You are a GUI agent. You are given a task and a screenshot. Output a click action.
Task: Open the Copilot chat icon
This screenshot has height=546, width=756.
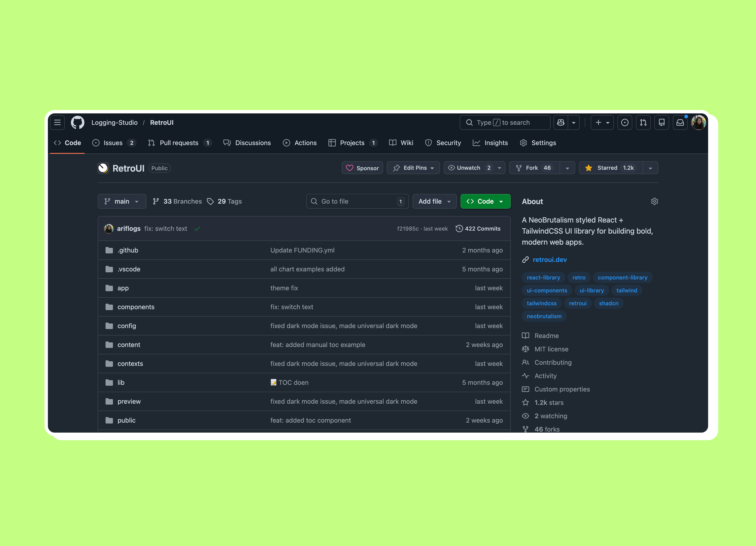[561, 122]
